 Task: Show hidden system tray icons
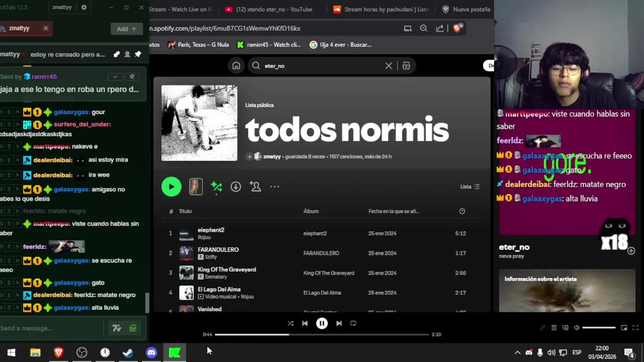point(517,352)
